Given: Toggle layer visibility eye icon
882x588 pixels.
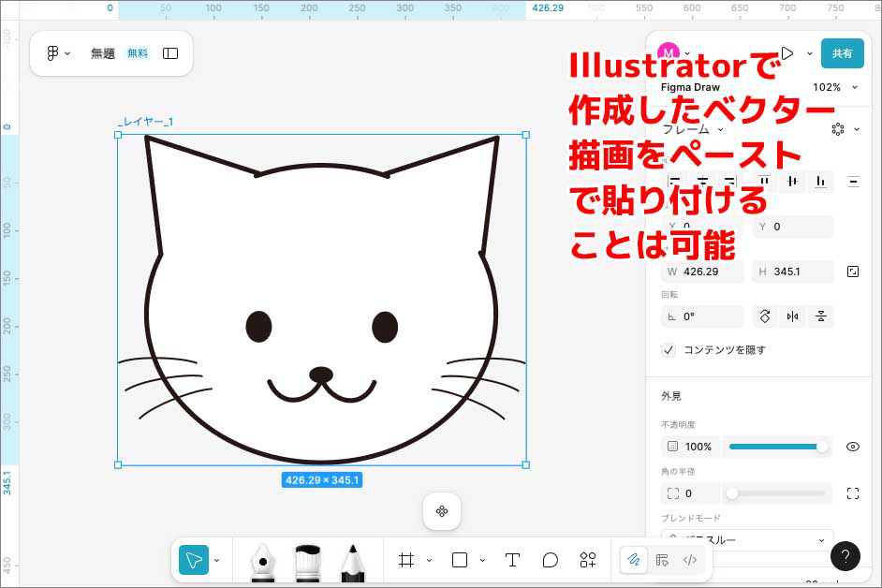Looking at the screenshot, I should pos(852,447).
